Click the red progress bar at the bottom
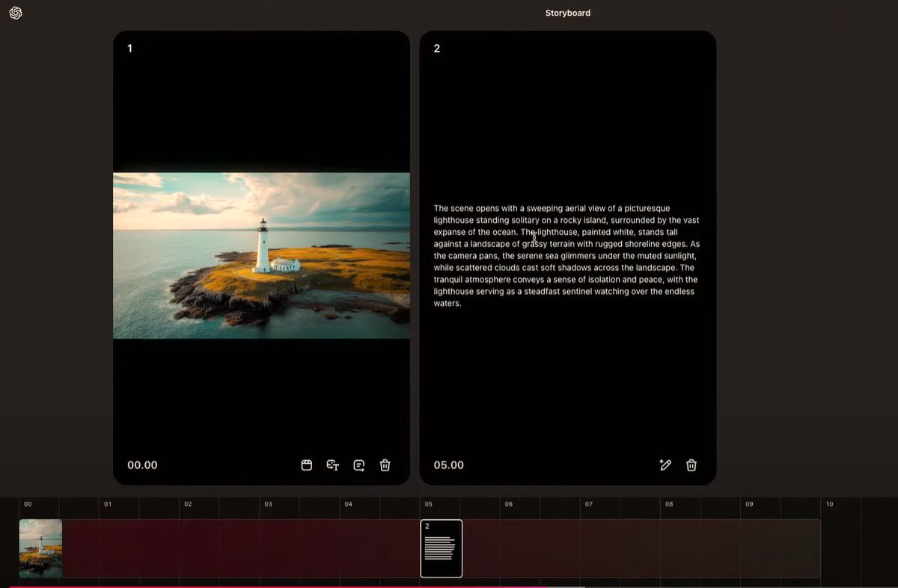 277,587
